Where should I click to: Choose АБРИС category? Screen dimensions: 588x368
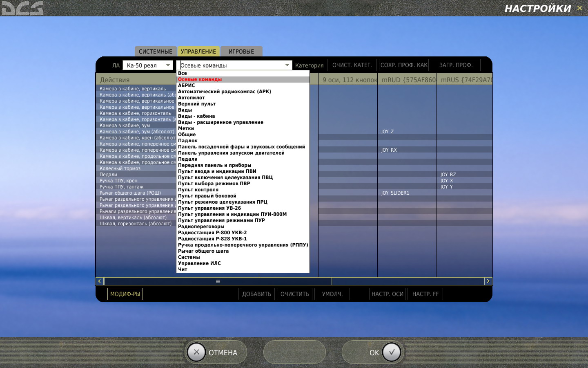pyautogui.click(x=243, y=85)
